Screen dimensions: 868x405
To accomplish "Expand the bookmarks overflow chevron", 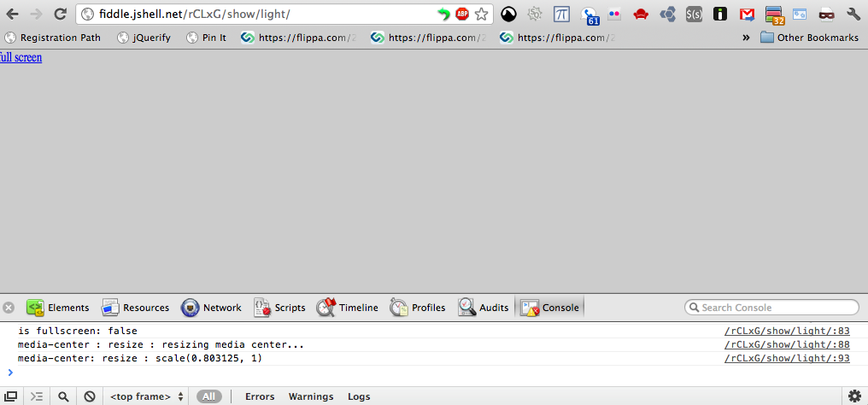I will coord(746,38).
